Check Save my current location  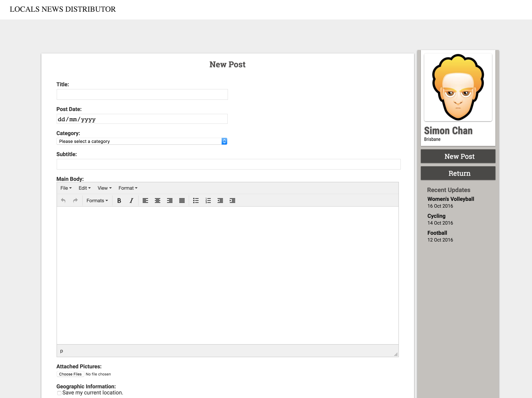tap(59, 393)
